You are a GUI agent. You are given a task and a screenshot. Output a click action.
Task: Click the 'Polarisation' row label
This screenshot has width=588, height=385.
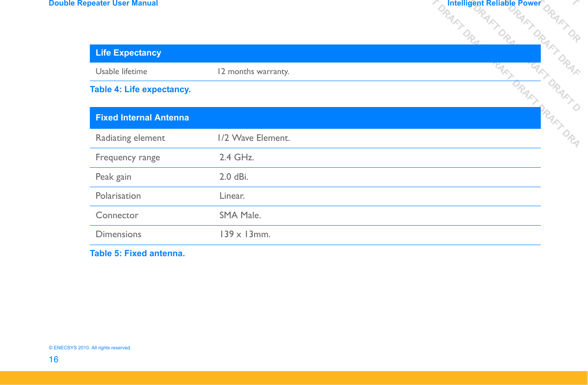pyautogui.click(x=118, y=196)
